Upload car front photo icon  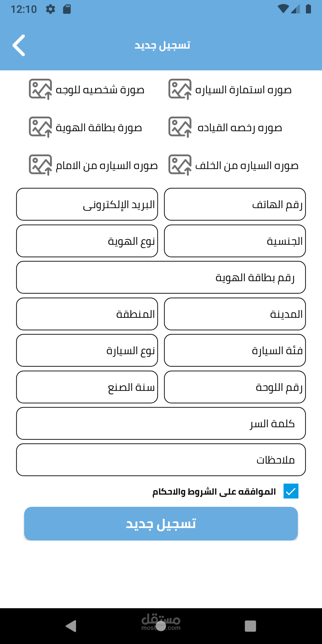click(x=40, y=165)
